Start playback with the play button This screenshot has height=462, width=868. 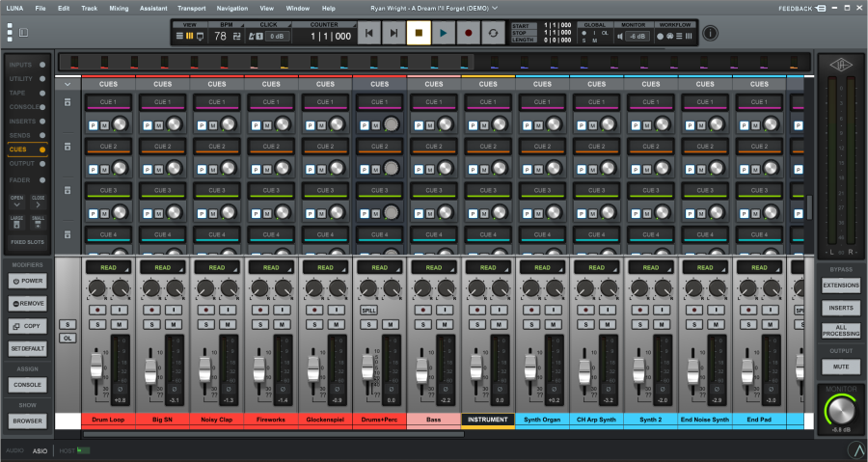(444, 33)
